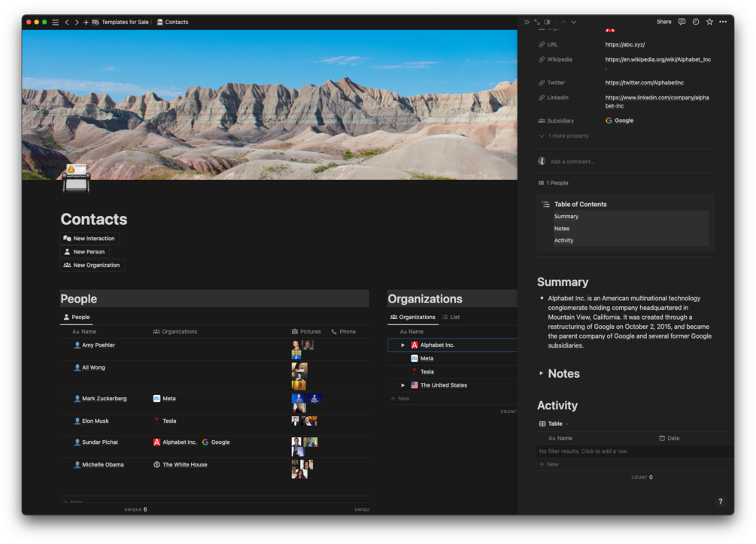Image resolution: width=756 pixels, height=544 pixels.
Task: Click the Add a comment field
Action: click(x=572, y=162)
